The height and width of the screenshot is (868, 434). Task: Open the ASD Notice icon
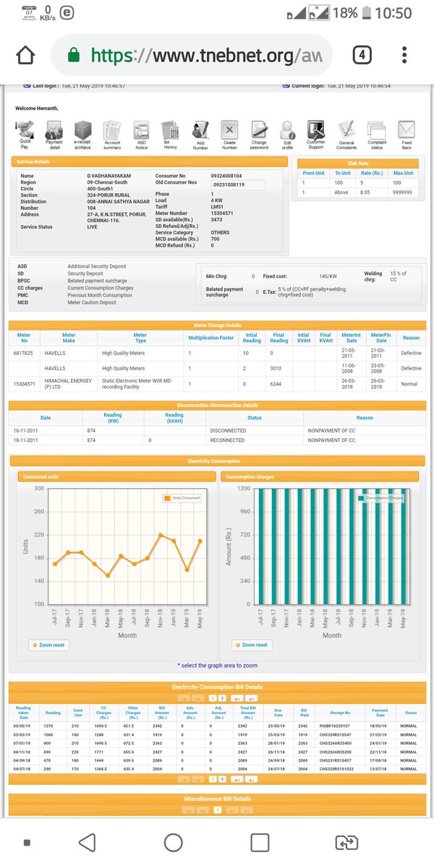click(x=142, y=135)
